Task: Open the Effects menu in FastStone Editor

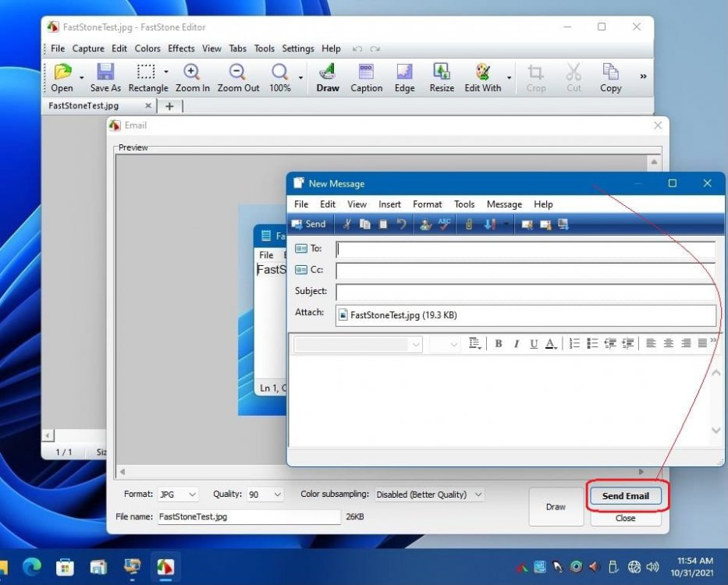Action: tap(181, 48)
